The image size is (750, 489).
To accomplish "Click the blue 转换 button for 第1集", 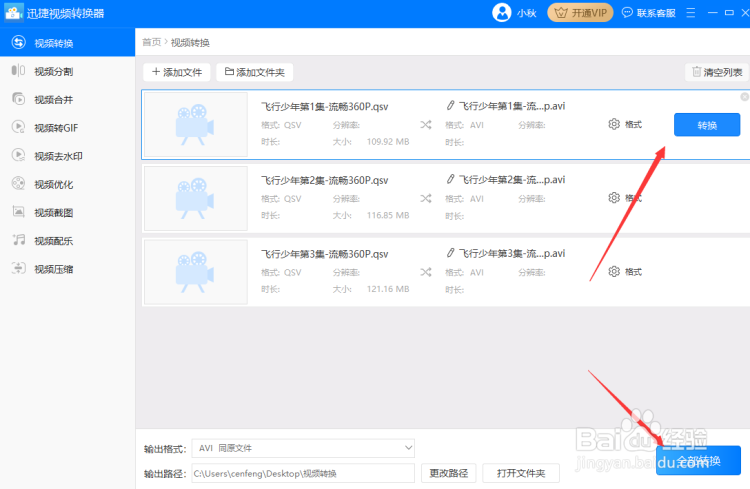I will 706,125.
